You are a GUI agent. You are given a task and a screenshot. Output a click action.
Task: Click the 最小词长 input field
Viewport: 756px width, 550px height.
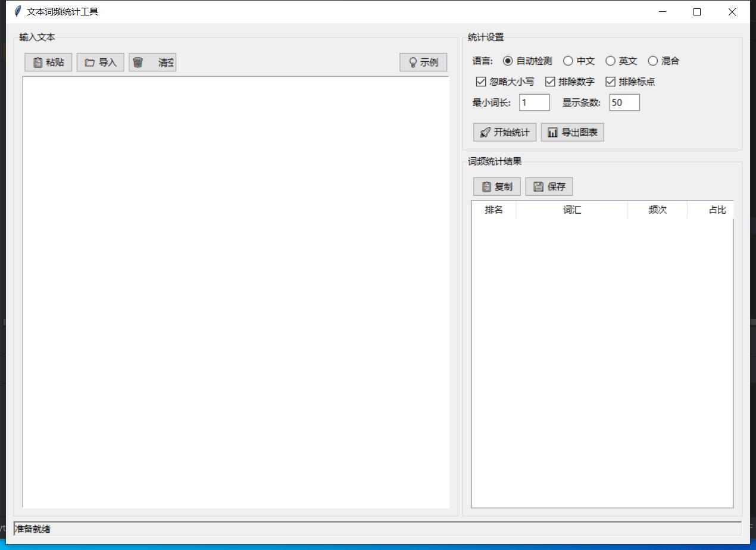[535, 102]
